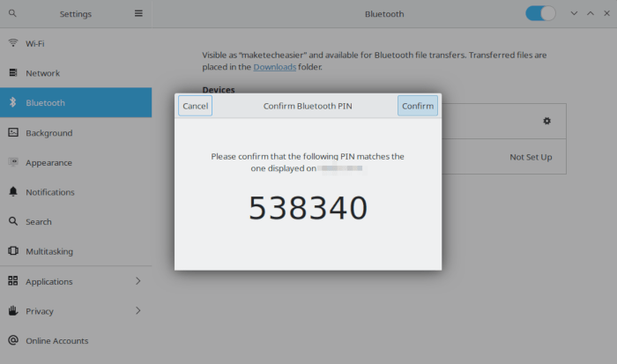This screenshot has height=364, width=617.
Task: Open device settings gear icon
Action: pyautogui.click(x=547, y=121)
